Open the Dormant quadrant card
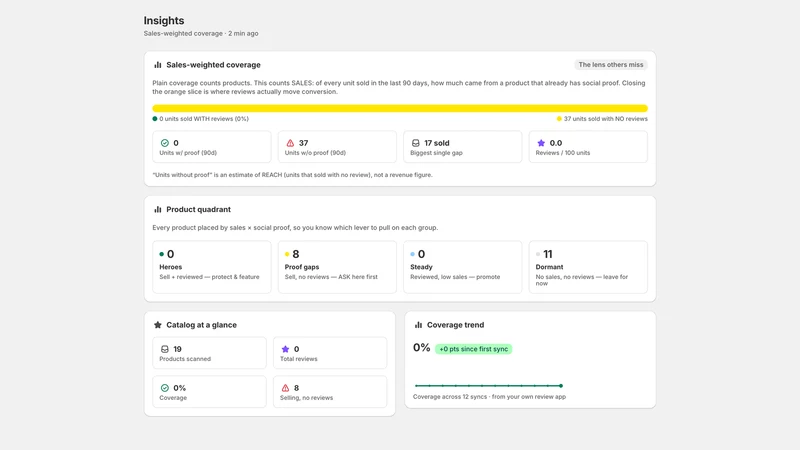Screen dimensions: 800x450 pyautogui.click(x=588, y=267)
